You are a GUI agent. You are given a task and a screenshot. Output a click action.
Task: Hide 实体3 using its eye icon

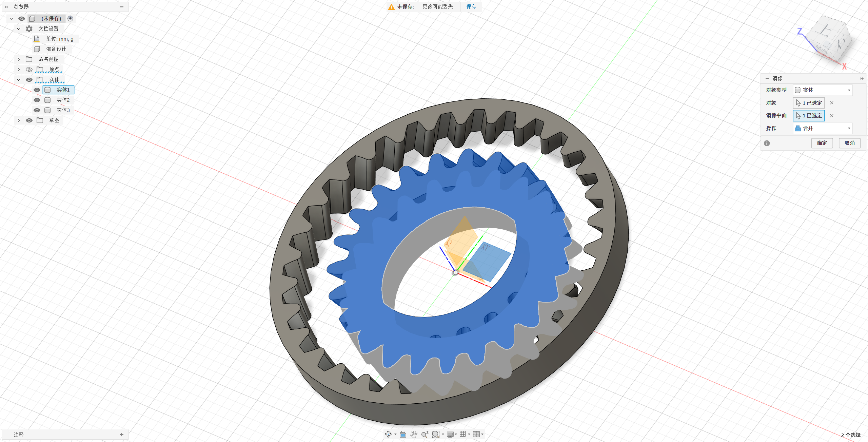37,110
